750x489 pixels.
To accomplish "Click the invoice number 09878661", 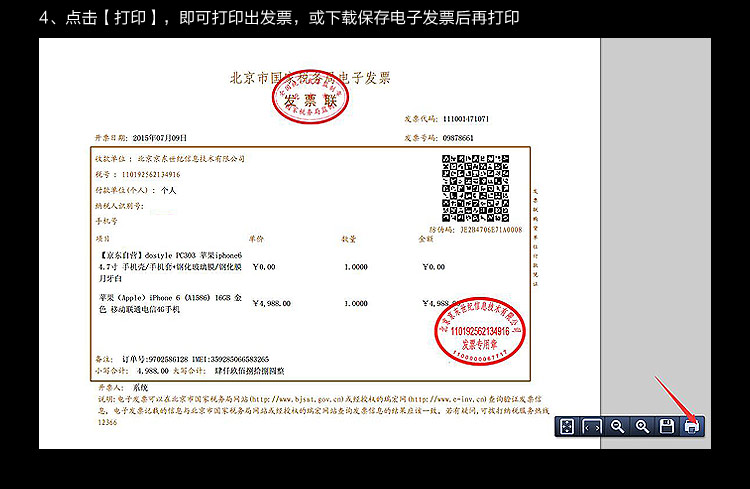I will click(458, 138).
